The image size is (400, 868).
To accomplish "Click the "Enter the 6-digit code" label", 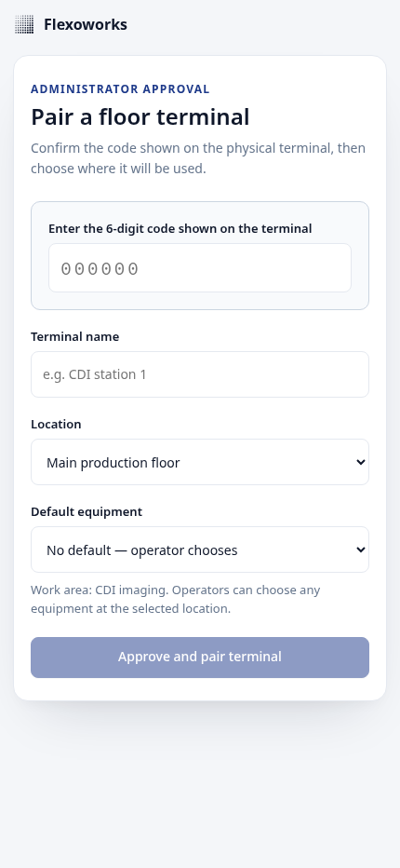I will click(180, 228).
